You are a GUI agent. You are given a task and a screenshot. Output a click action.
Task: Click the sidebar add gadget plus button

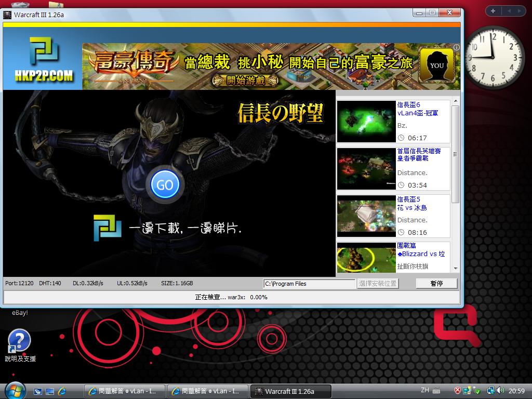493,11
